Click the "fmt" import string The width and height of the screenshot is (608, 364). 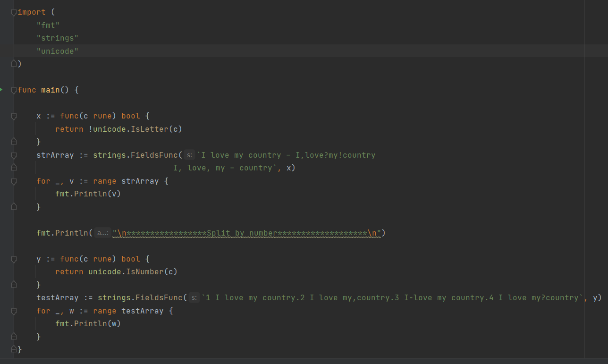tap(48, 25)
